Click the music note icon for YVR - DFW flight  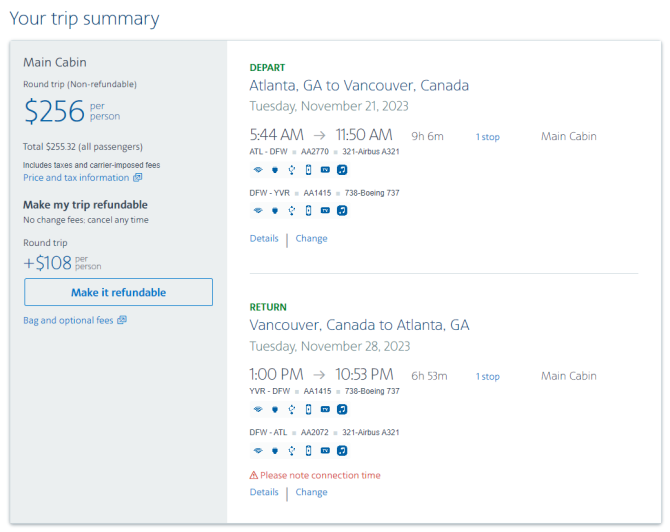click(342, 409)
